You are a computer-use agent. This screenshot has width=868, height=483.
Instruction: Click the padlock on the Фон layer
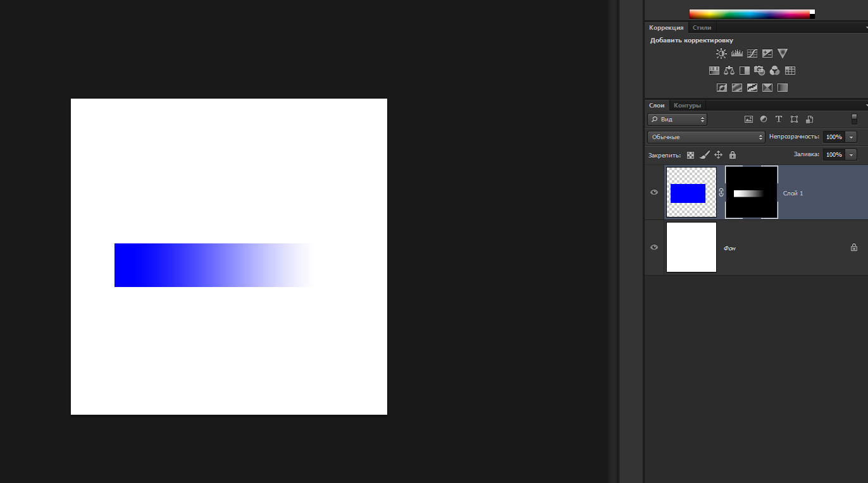[853, 247]
